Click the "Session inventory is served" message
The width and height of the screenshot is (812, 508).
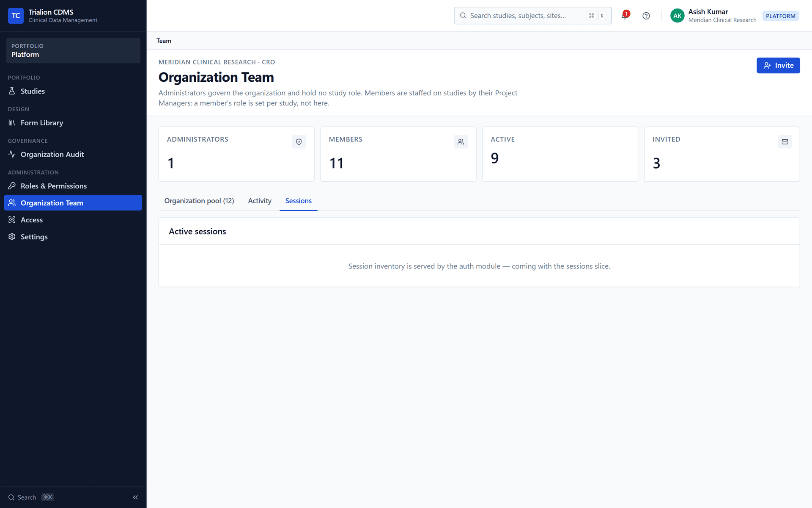click(x=479, y=266)
